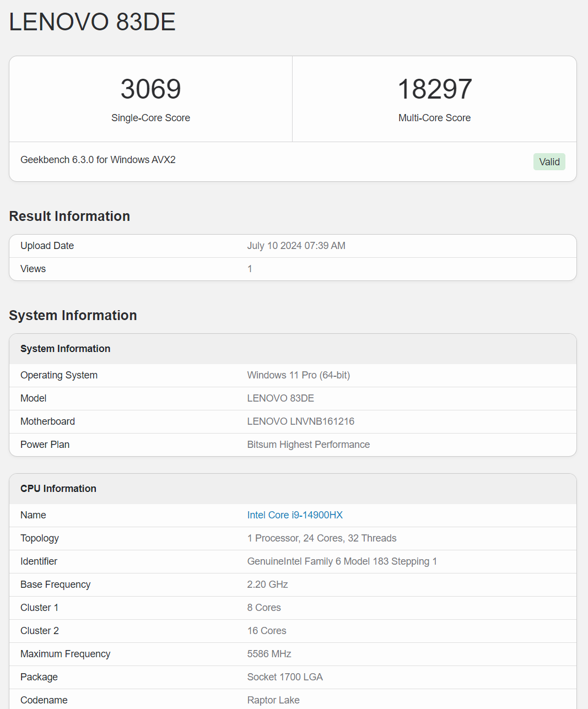Select the Identifier label

tap(39, 561)
